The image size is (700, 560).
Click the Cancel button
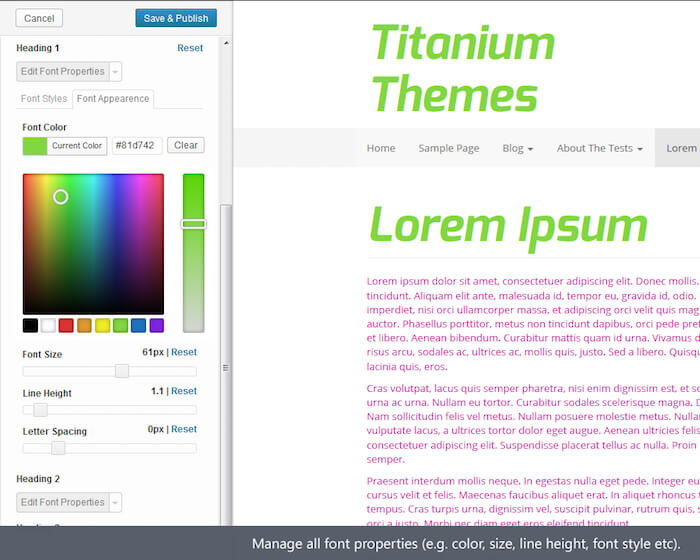(x=39, y=18)
